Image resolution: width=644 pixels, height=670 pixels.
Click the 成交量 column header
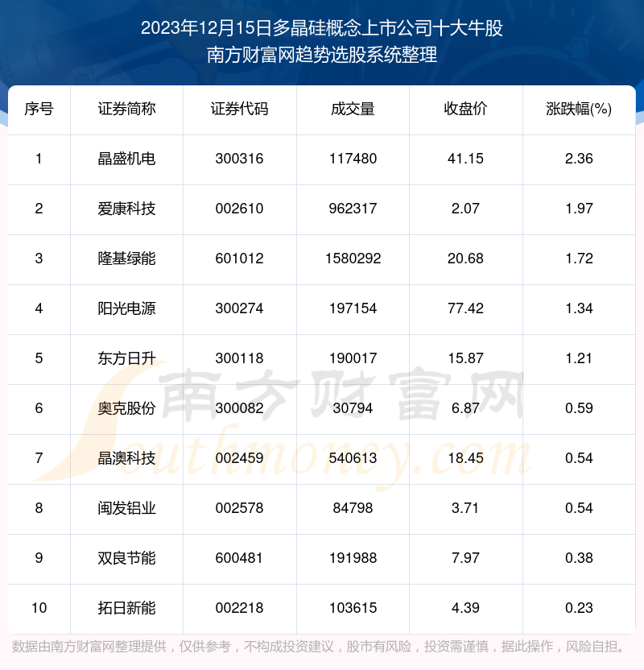click(353, 109)
